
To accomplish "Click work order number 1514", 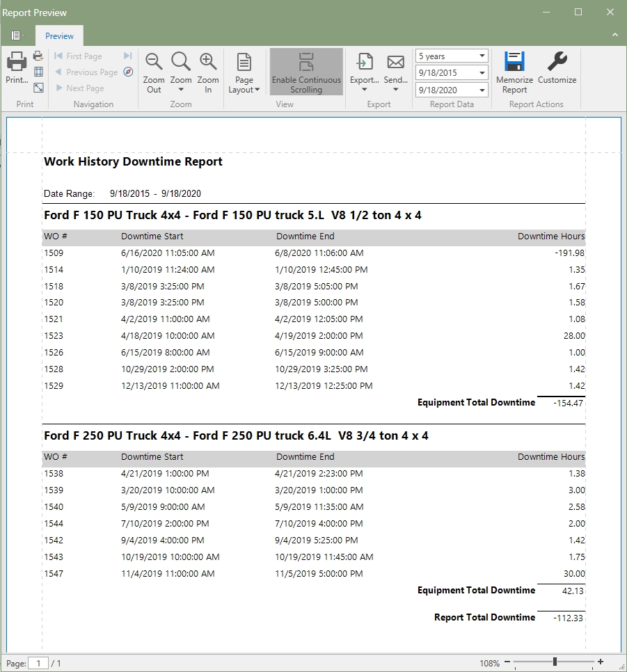I will click(x=54, y=270).
